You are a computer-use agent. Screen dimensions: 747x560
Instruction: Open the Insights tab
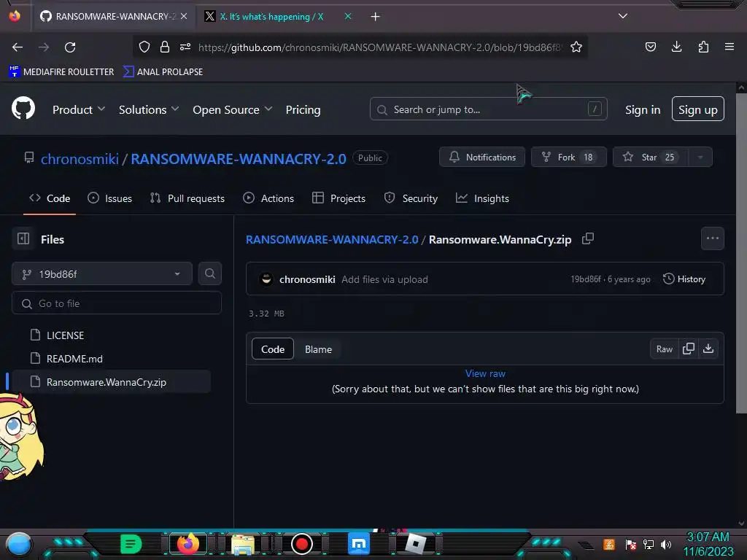click(x=482, y=198)
